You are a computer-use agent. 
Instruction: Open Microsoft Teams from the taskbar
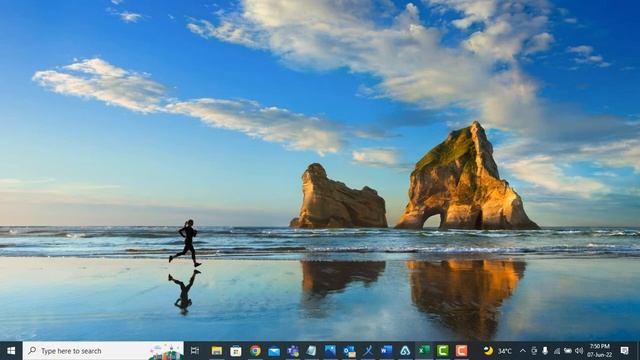293,351
